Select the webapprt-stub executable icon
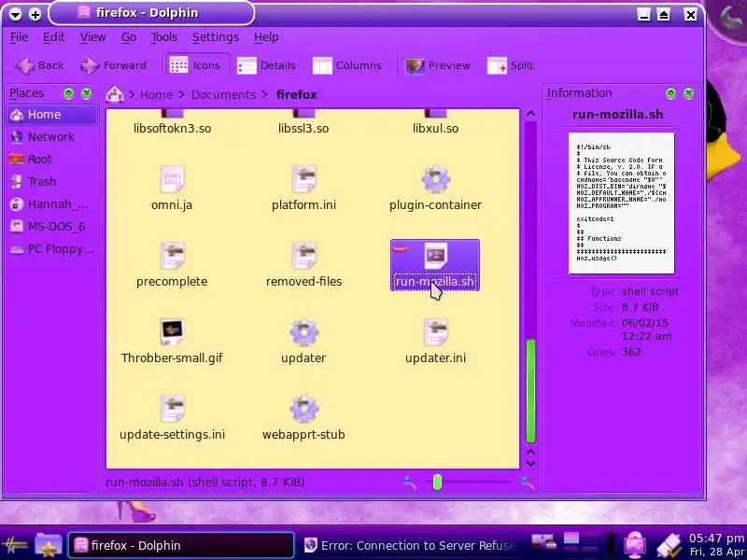Viewport: 747px width, 560px height. pyautogui.click(x=304, y=409)
